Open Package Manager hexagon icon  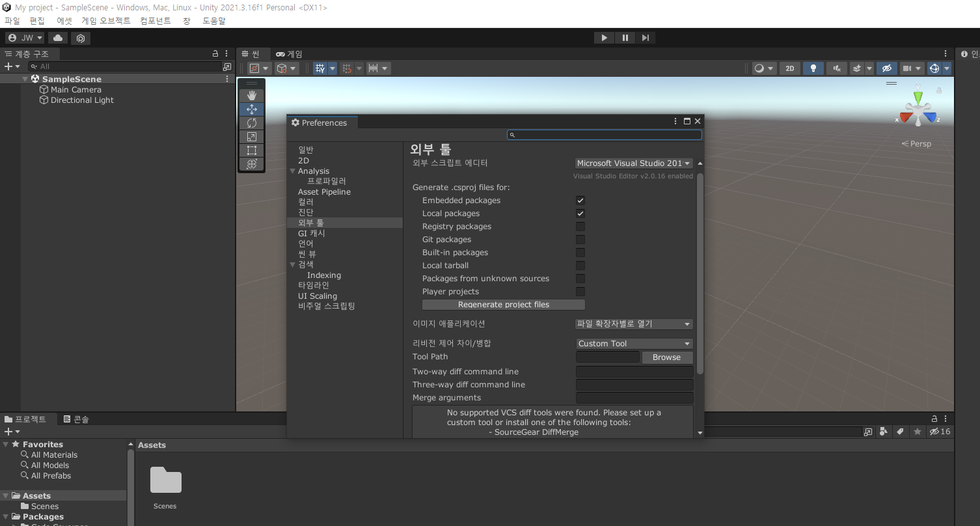(81, 38)
